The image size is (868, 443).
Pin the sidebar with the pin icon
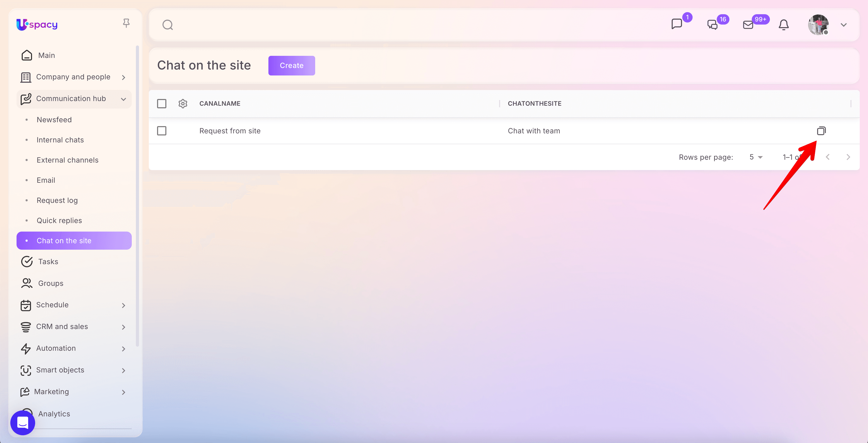coord(126,23)
